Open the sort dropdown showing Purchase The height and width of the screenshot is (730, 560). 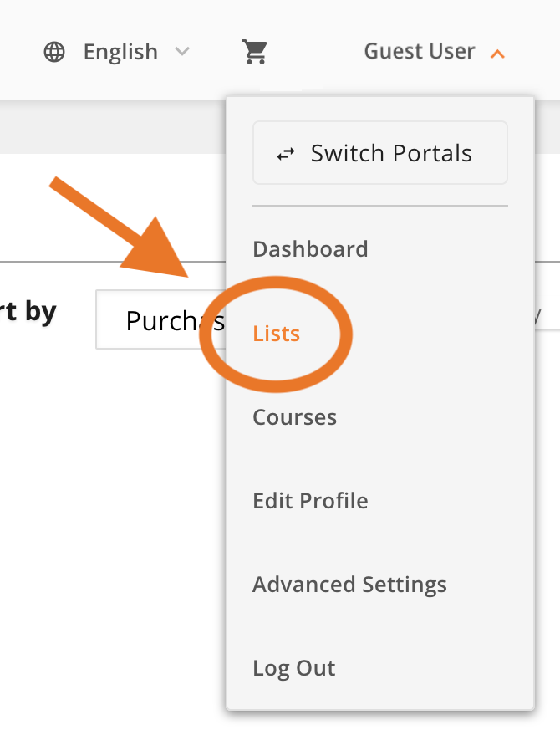(161, 319)
